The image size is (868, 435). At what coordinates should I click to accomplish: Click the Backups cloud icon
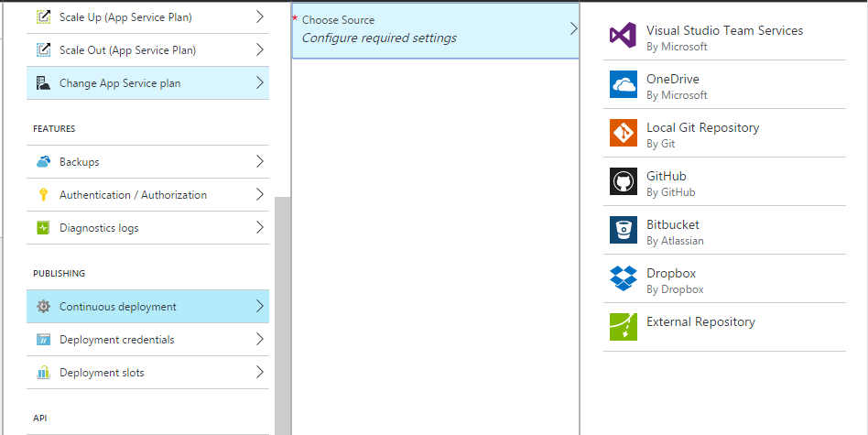pyautogui.click(x=43, y=161)
